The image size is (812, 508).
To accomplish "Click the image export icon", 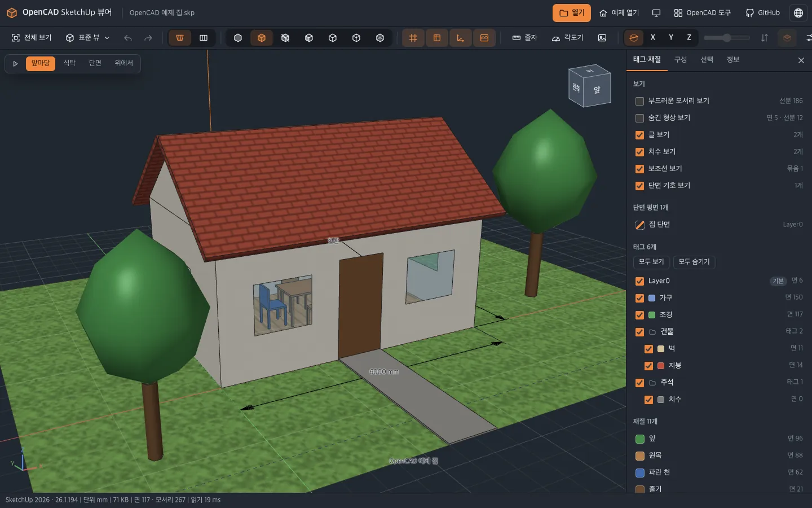I will 602,38.
